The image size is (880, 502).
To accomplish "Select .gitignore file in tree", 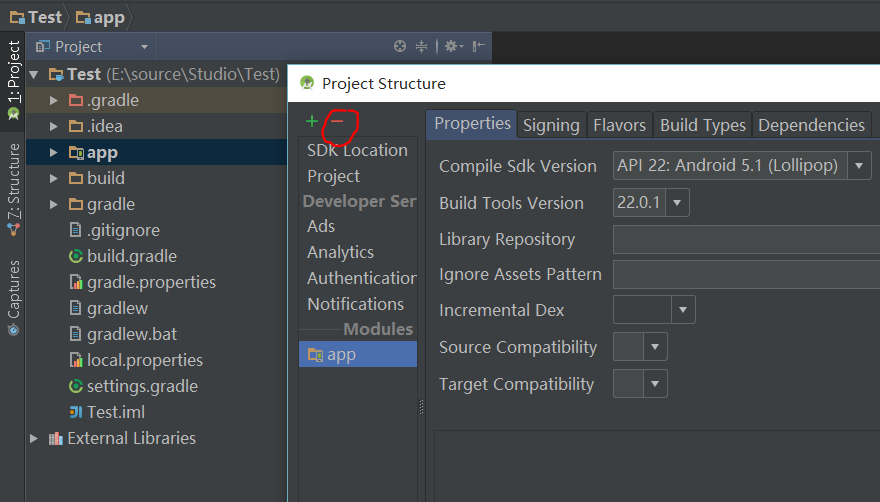I will click(123, 230).
